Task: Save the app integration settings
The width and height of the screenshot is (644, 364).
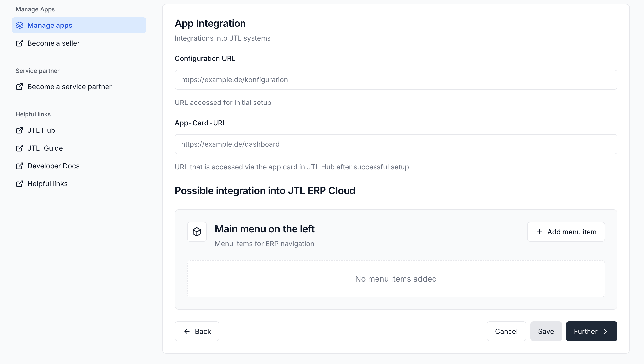Action: point(546,331)
